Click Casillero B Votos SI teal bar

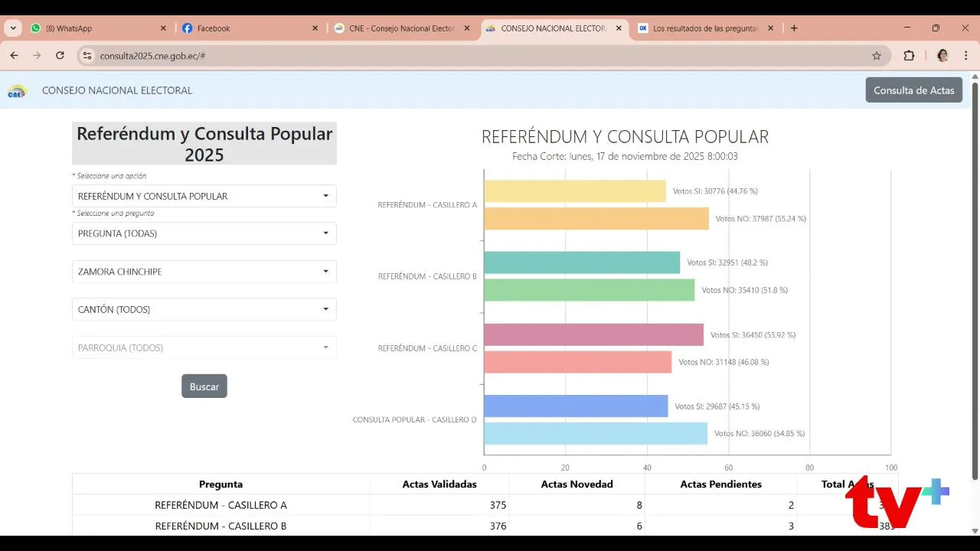pos(582,262)
